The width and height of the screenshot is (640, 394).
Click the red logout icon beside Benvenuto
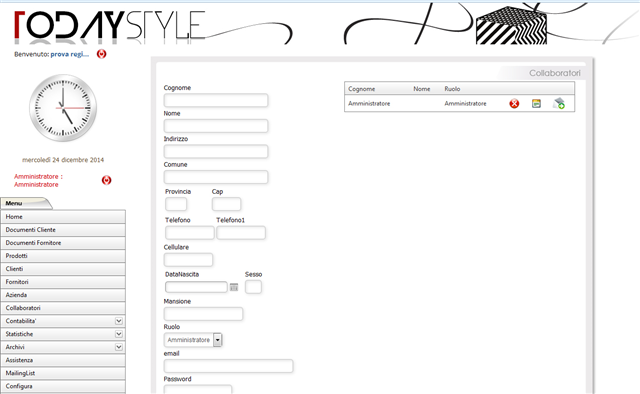click(x=102, y=54)
